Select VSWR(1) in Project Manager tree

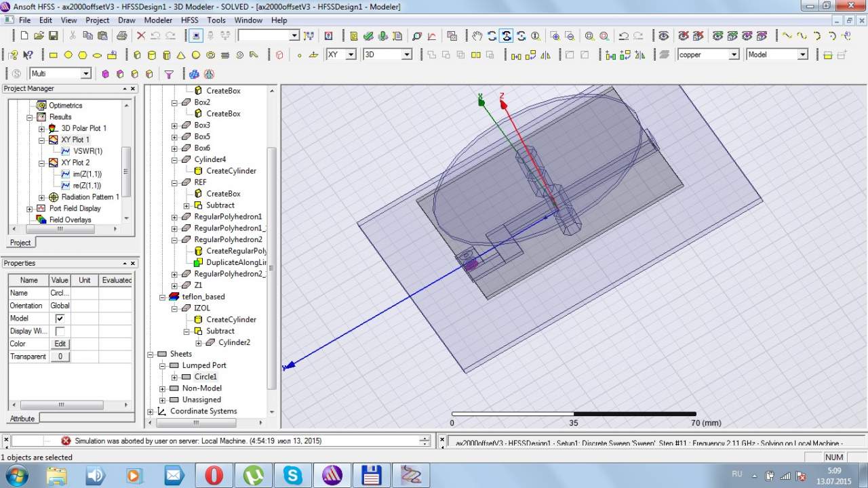[x=87, y=151]
